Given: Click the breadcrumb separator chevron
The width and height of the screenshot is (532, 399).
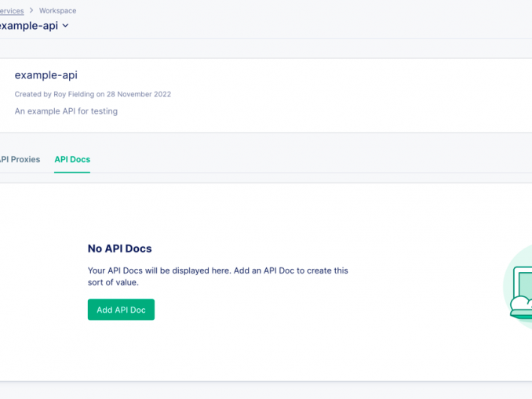Looking at the screenshot, I should 31,11.
